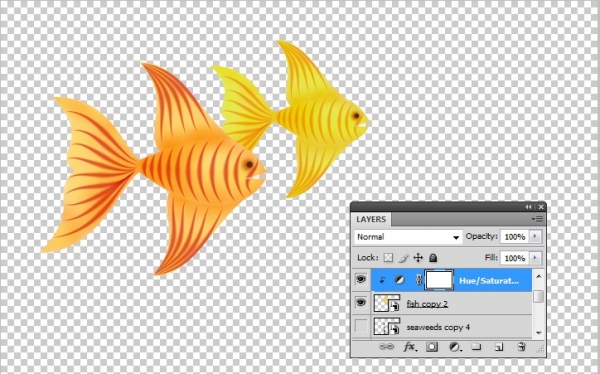Add a layer mask button

click(x=432, y=347)
